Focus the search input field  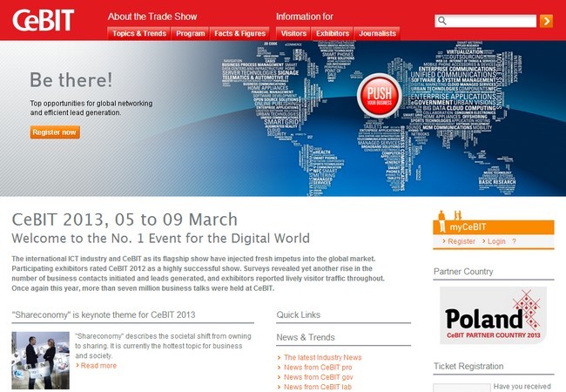point(486,21)
